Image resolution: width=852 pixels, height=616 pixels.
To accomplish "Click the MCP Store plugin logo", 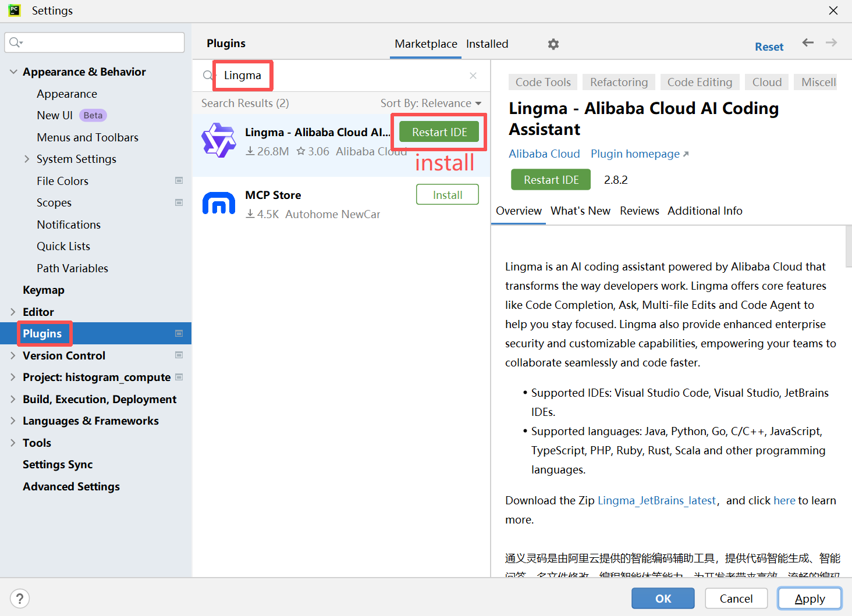I will 219,204.
